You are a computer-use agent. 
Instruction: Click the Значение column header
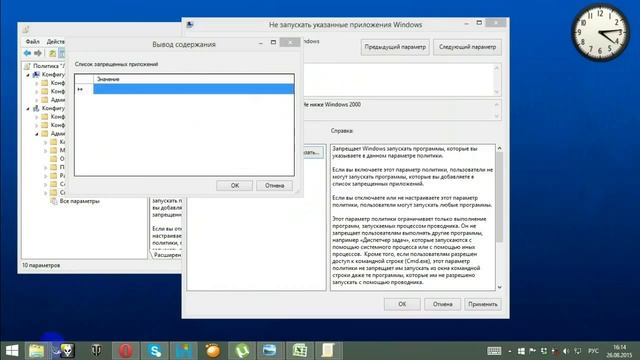193,79
